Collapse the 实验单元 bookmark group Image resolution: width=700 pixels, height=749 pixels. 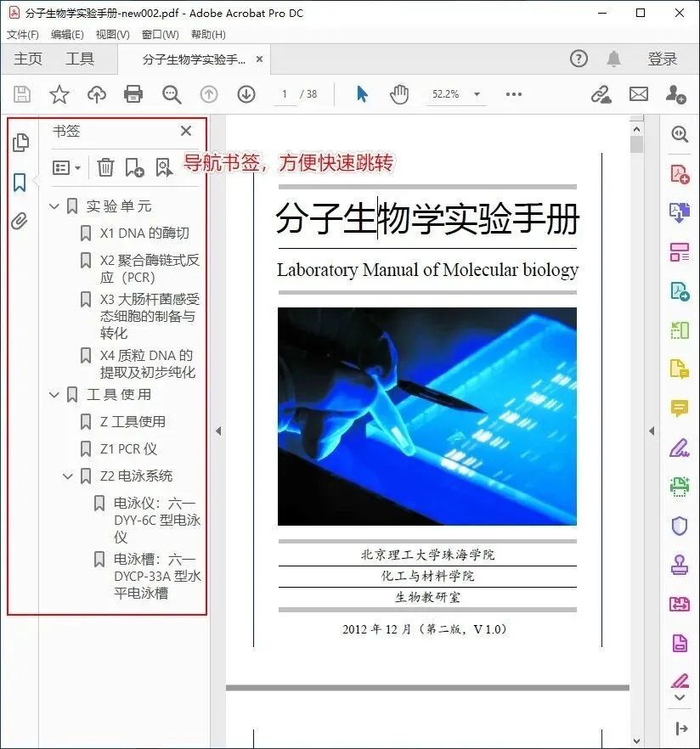pyautogui.click(x=54, y=206)
